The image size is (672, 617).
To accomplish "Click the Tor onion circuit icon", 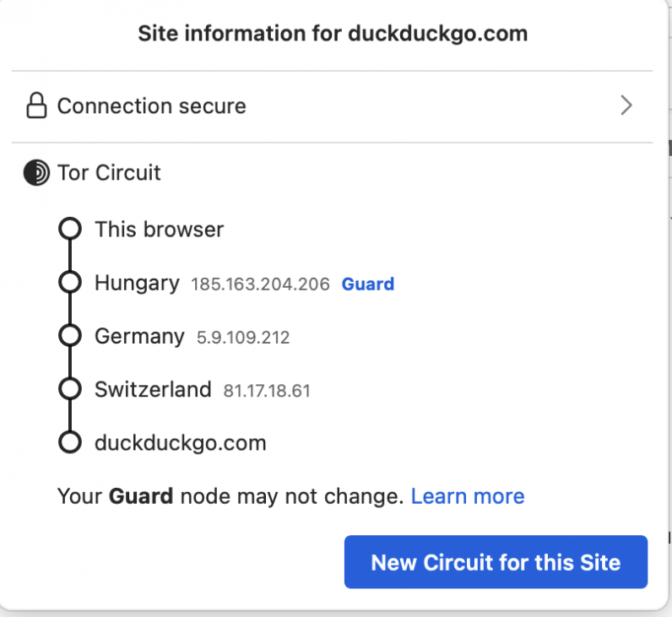I will point(36,173).
